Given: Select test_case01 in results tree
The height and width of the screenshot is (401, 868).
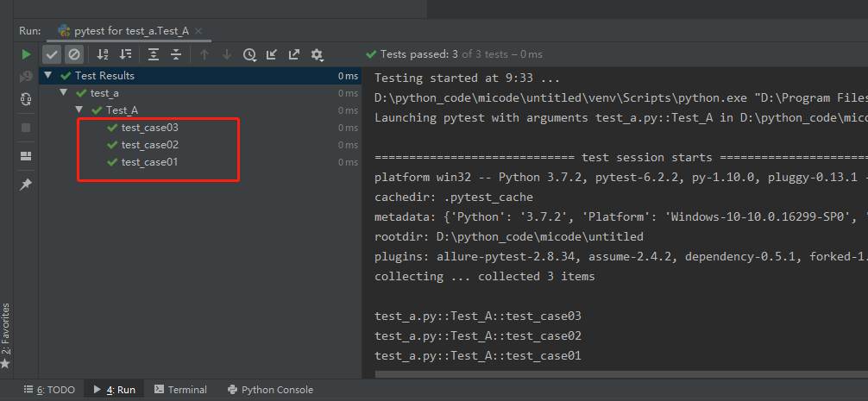Looking at the screenshot, I should tap(149, 162).
